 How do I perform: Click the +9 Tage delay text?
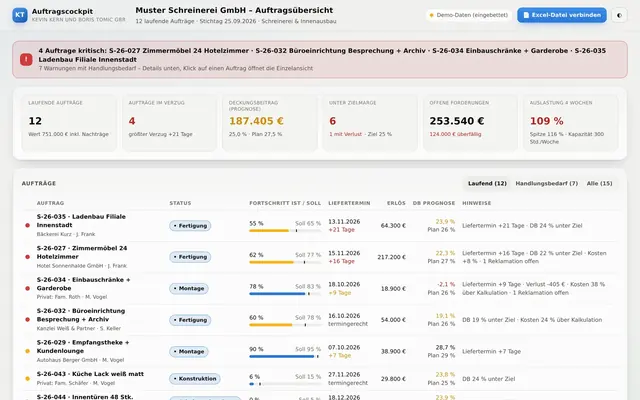click(x=340, y=293)
